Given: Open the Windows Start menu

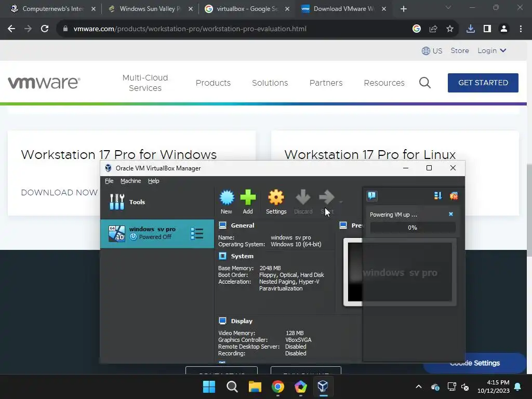Looking at the screenshot, I should pyautogui.click(x=209, y=387).
